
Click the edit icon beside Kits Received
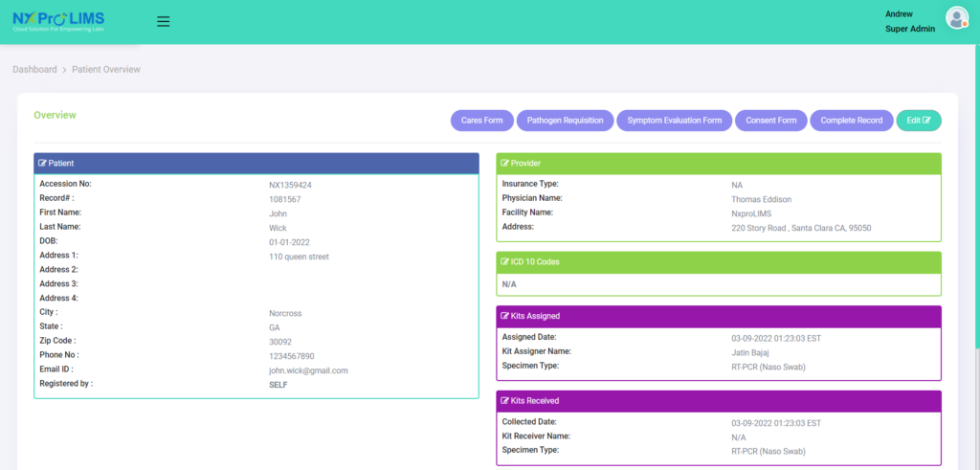point(505,401)
